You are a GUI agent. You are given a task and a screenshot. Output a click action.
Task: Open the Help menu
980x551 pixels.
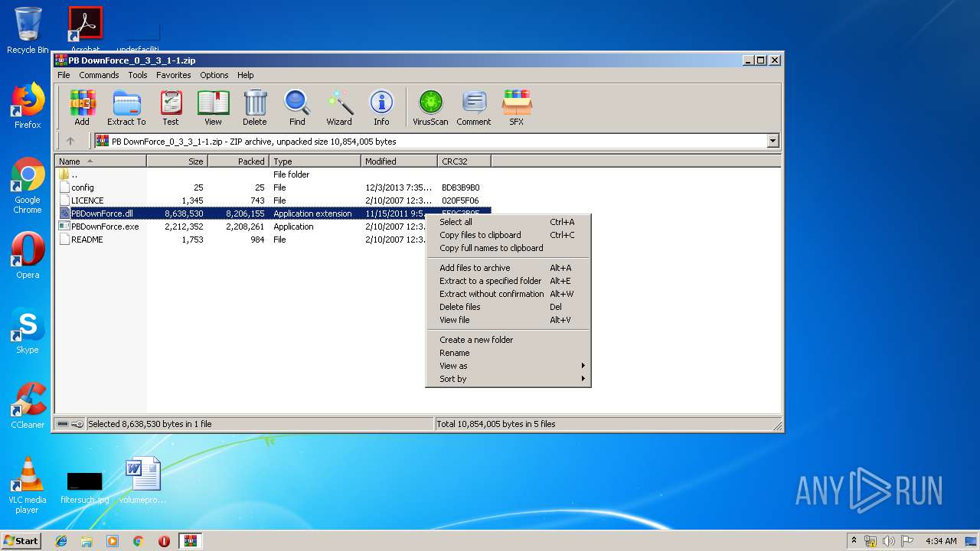pos(245,75)
